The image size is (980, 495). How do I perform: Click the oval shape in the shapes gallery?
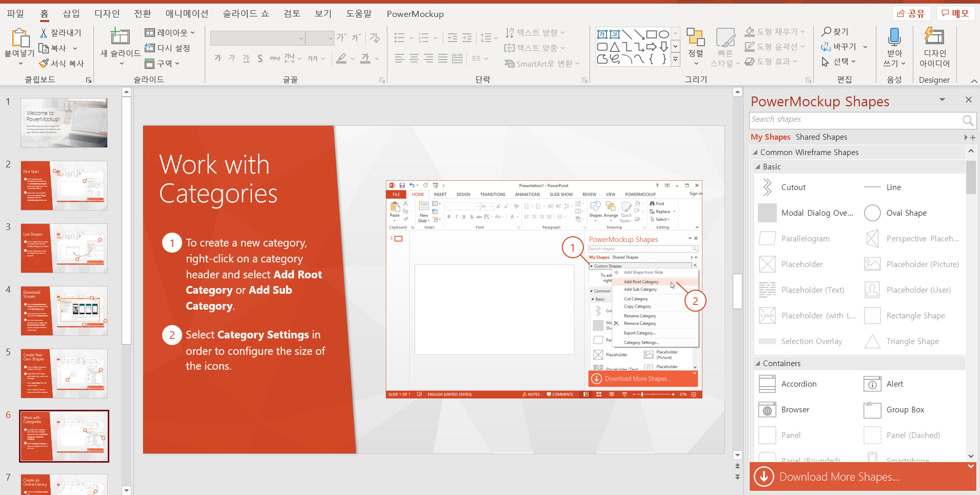[x=664, y=34]
